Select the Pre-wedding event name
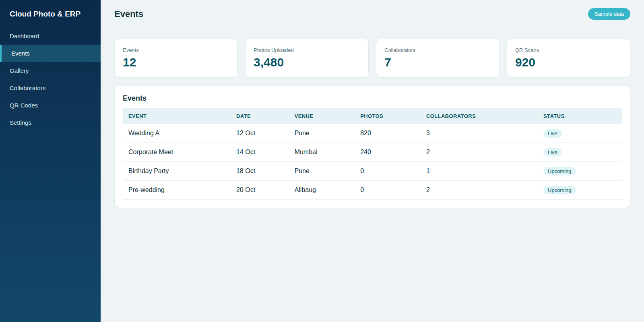This screenshot has height=322, width=644. [x=147, y=190]
